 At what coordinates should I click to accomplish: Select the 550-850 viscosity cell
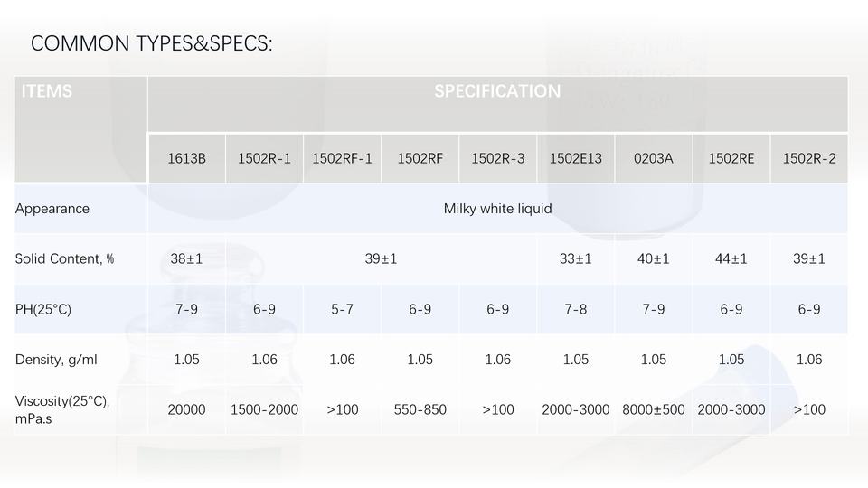pyautogui.click(x=420, y=410)
